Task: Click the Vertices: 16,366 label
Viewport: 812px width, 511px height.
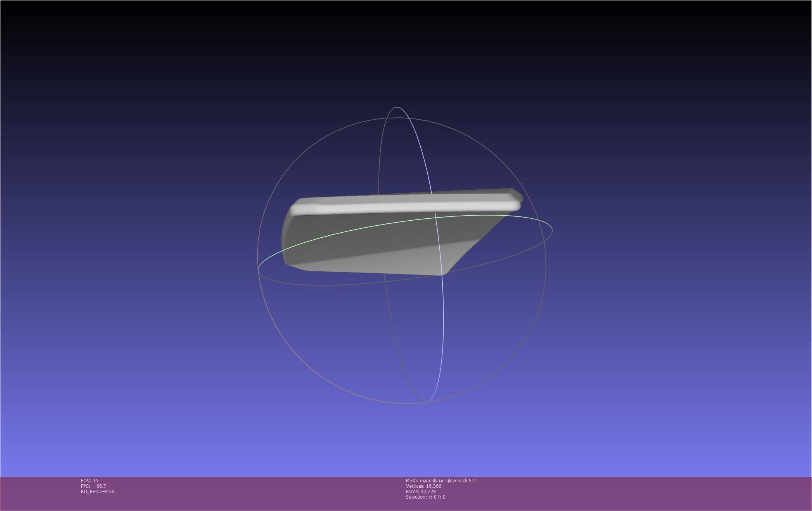Action: (x=423, y=486)
